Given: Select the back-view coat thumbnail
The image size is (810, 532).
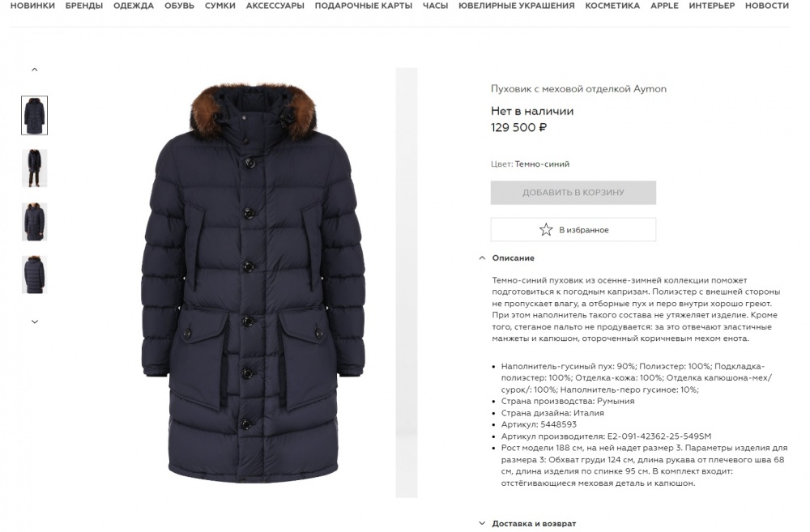Looking at the screenshot, I should point(34,275).
